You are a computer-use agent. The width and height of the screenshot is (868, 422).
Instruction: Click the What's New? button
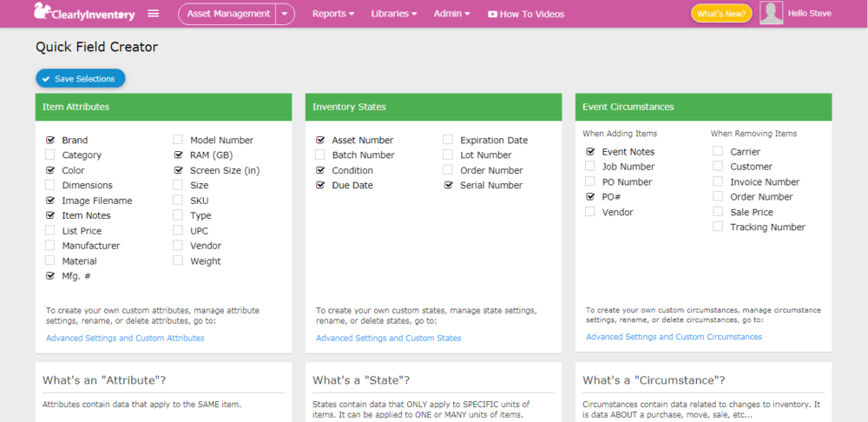click(721, 14)
